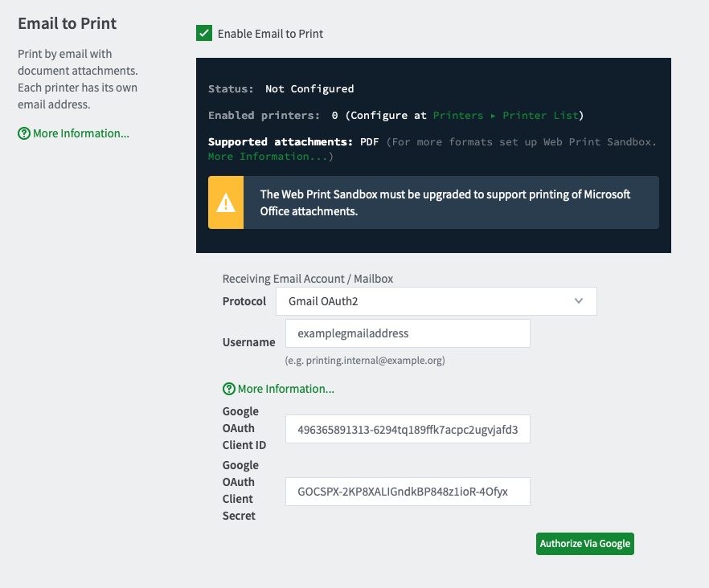Click the Protocol field label
709x588 pixels.
point(244,301)
